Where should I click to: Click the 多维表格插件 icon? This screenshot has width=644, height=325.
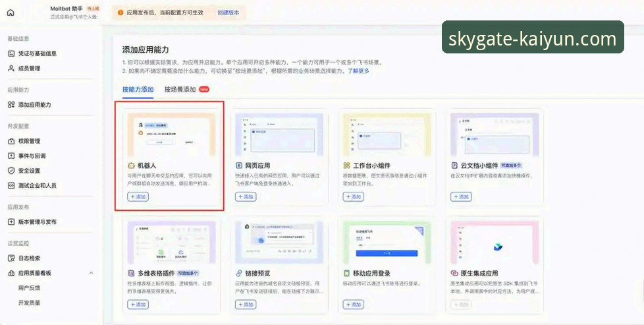point(131,273)
